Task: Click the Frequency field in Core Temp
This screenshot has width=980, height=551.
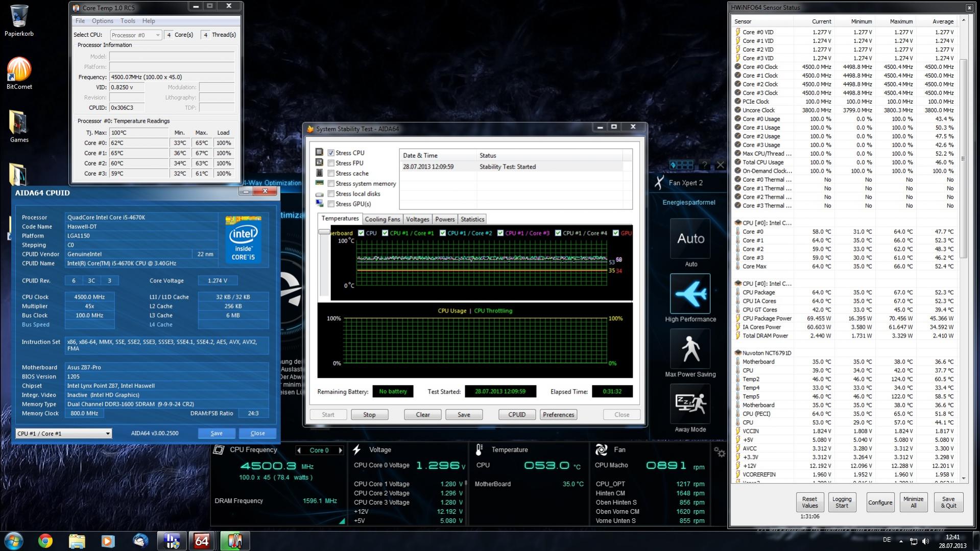Action: coord(172,77)
